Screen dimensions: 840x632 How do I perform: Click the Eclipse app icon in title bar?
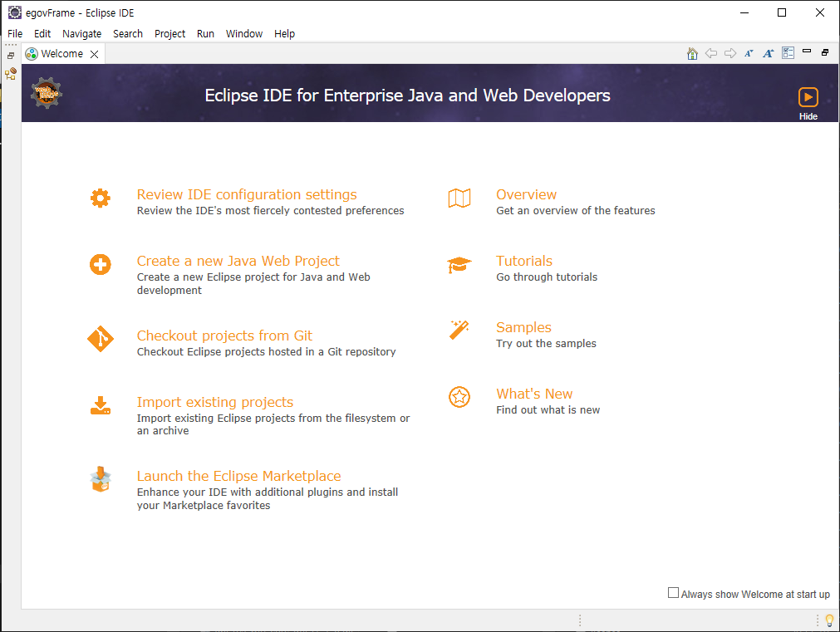tap(14, 12)
